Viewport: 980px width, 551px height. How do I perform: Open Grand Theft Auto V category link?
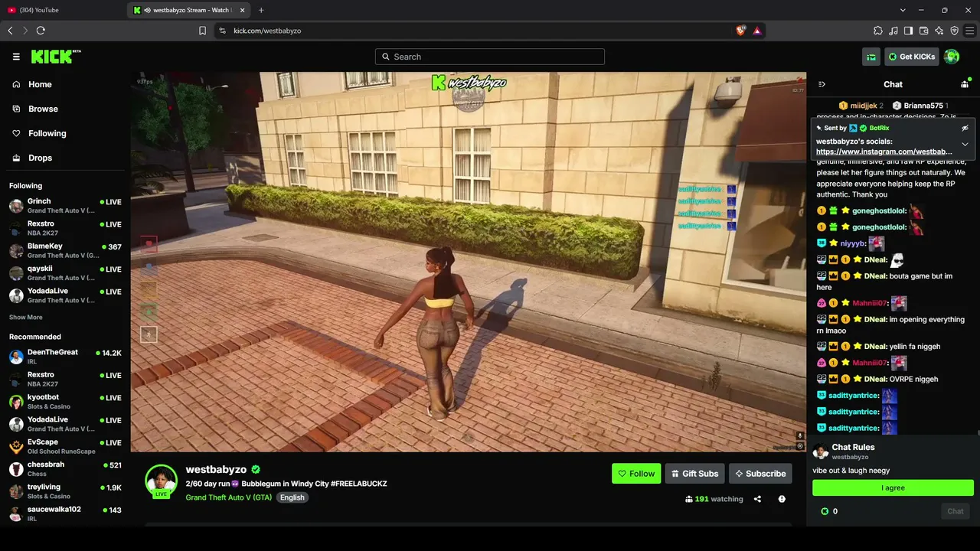(229, 497)
